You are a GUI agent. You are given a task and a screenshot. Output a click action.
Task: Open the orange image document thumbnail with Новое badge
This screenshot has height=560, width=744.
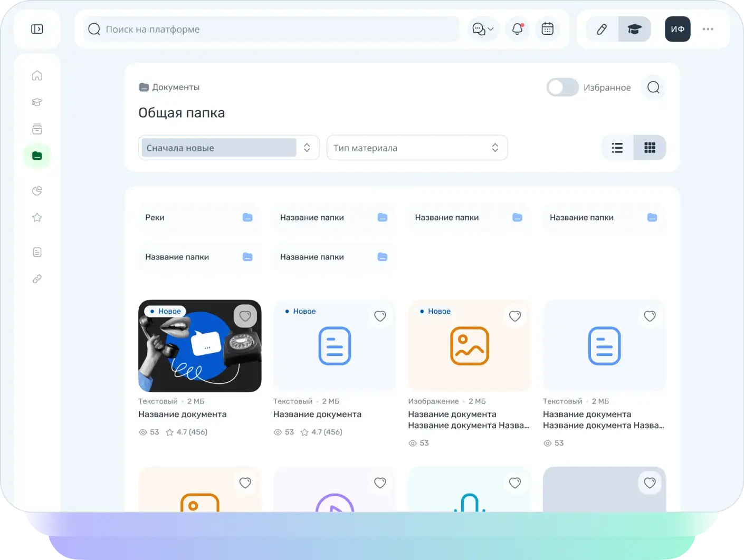[470, 346]
